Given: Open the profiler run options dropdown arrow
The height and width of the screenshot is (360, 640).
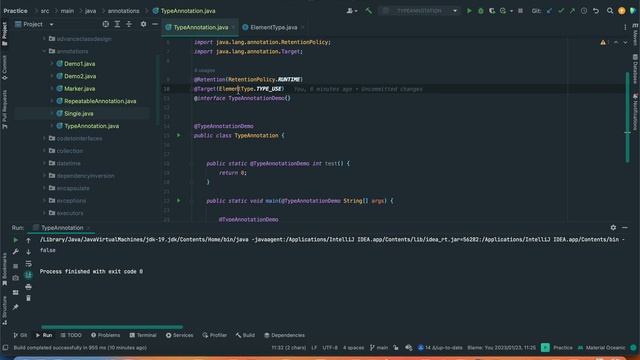Looking at the screenshot, I should 511,11.
